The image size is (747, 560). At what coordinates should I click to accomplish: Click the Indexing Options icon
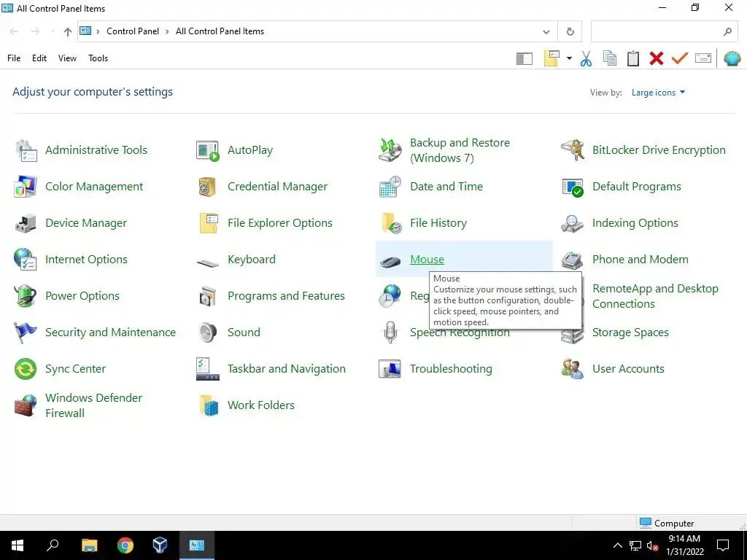[573, 223]
